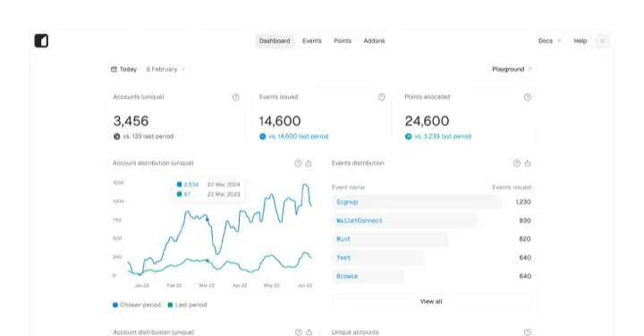Open the Docs external link
Screen dimensions: 644x336
click(x=549, y=41)
